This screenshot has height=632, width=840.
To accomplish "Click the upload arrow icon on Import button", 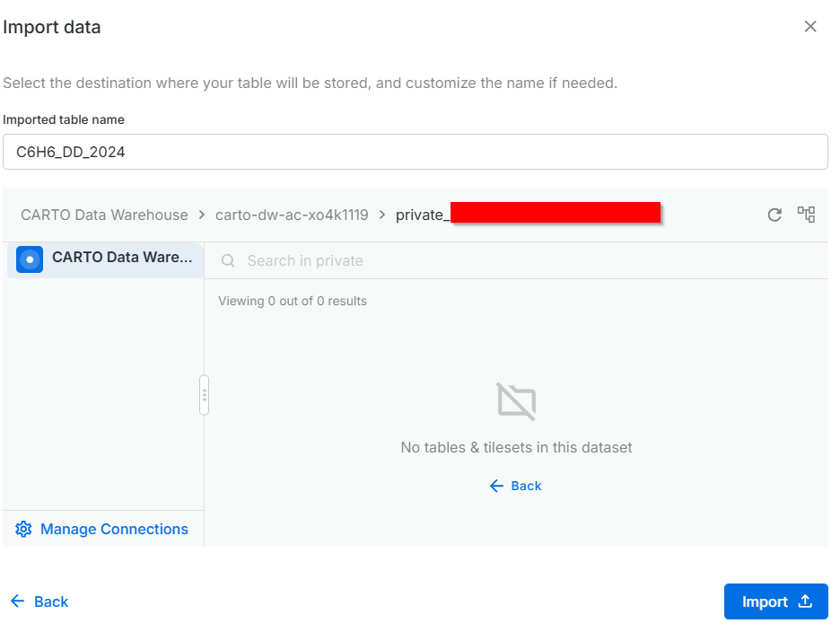I will (x=805, y=601).
